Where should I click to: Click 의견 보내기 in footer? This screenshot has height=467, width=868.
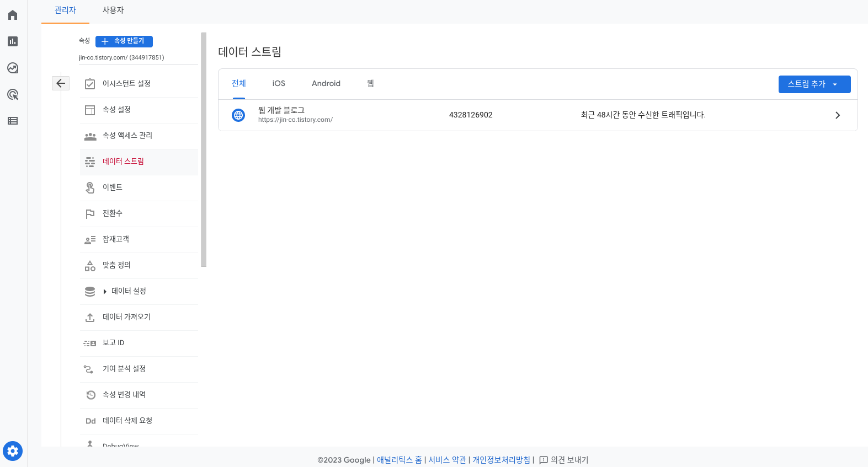(569, 460)
